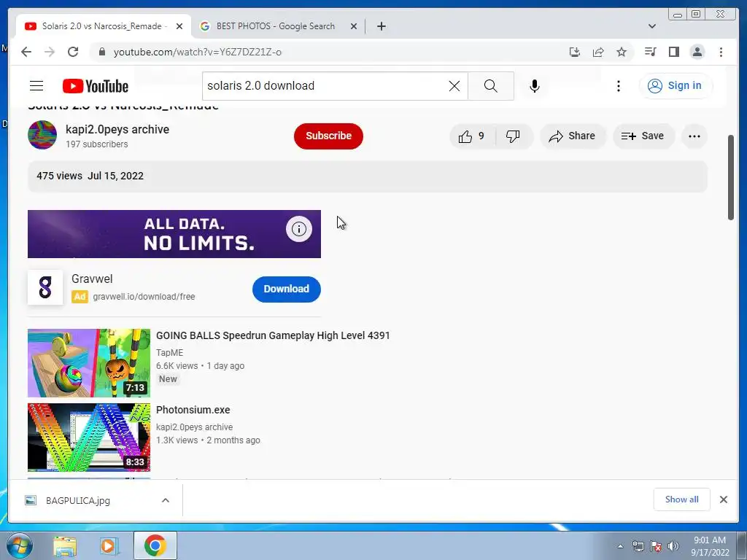The width and height of the screenshot is (747, 560).
Task: Click the page vertical scrollbar thumb
Action: point(731,178)
